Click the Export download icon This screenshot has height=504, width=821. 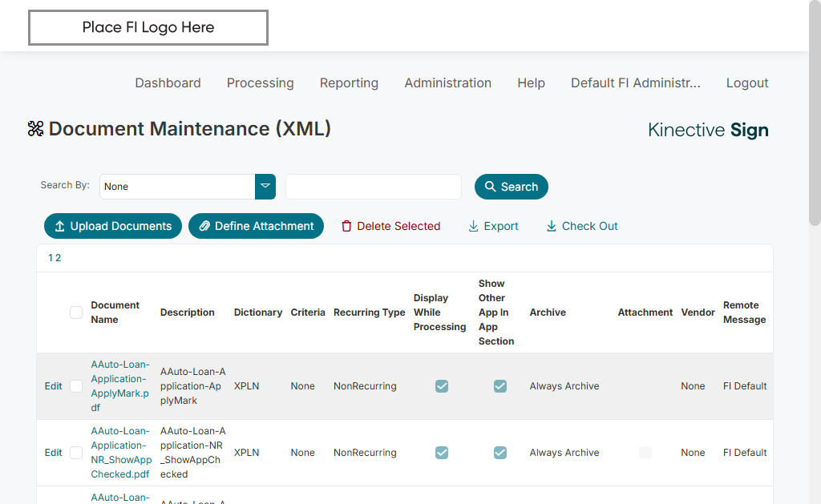(x=473, y=227)
